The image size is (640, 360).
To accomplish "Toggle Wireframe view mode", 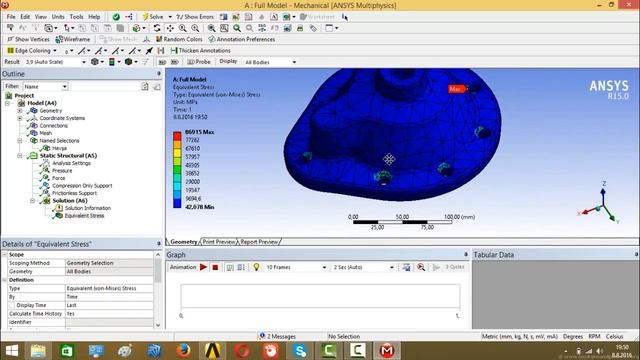I will (x=73, y=39).
